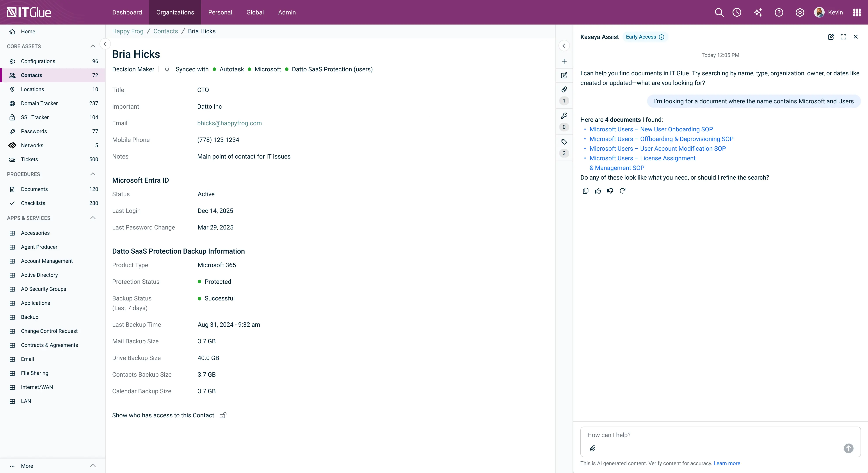Click Kevin's profile avatar
This screenshot has height=473, width=868.
click(819, 12)
